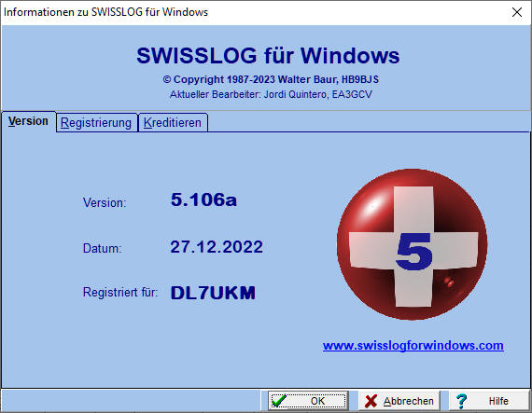Click the blue 5 on the logo cross
Image resolution: width=532 pixels, height=413 pixels.
[414, 252]
